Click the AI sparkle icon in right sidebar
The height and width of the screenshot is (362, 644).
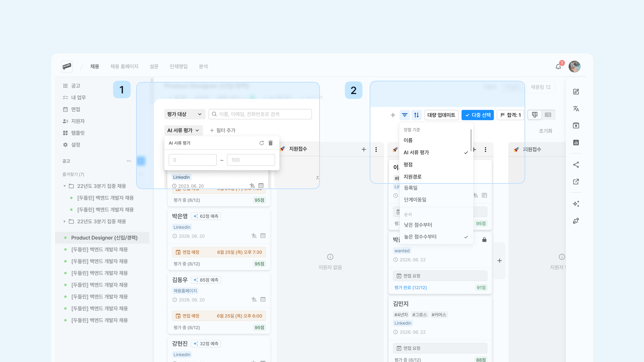click(x=576, y=204)
